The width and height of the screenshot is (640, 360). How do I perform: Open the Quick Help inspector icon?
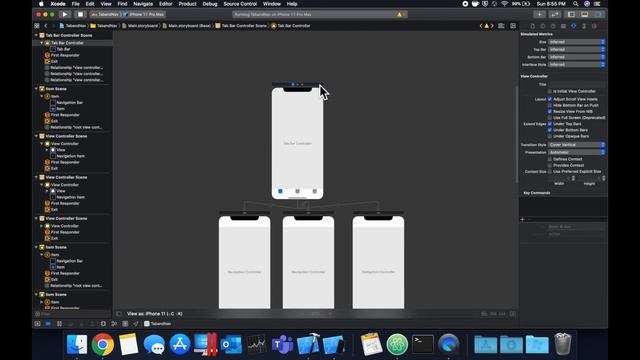[553, 26]
